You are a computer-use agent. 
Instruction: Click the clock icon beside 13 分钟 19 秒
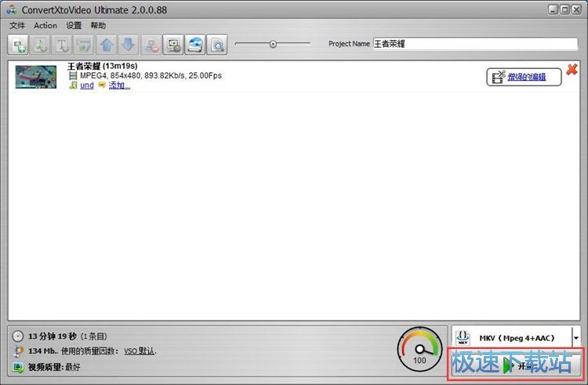(x=17, y=336)
